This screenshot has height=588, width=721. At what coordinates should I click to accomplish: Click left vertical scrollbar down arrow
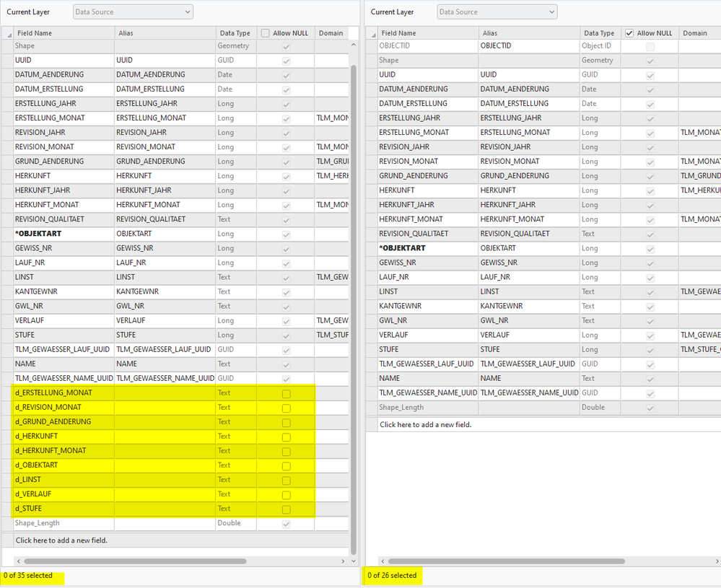(x=353, y=561)
